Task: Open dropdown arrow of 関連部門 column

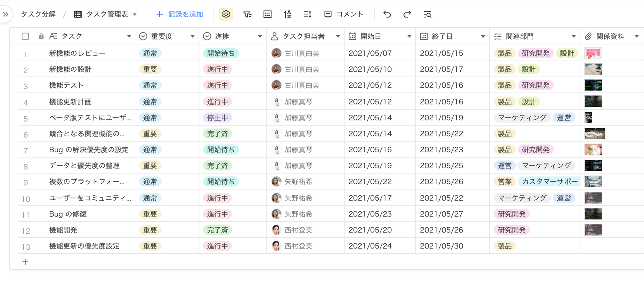Action: (x=574, y=36)
